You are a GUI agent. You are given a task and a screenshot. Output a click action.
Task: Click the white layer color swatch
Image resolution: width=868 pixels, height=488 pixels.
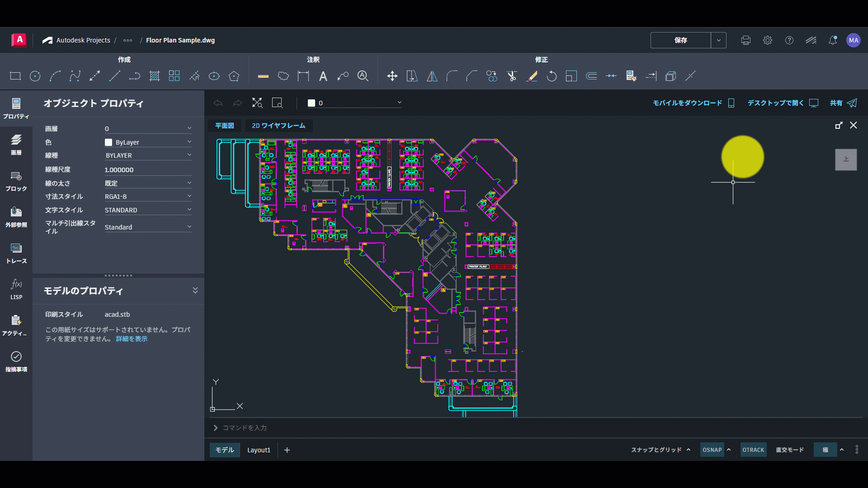tap(311, 103)
